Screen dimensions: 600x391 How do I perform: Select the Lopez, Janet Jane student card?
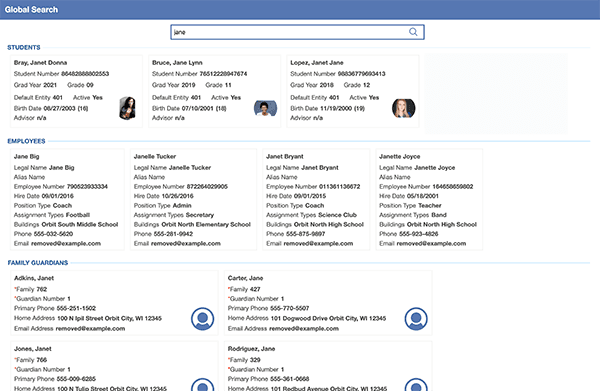[353, 91]
